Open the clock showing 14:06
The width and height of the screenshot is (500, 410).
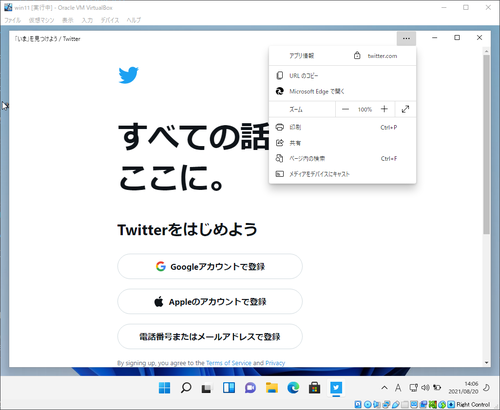coord(463,388)
